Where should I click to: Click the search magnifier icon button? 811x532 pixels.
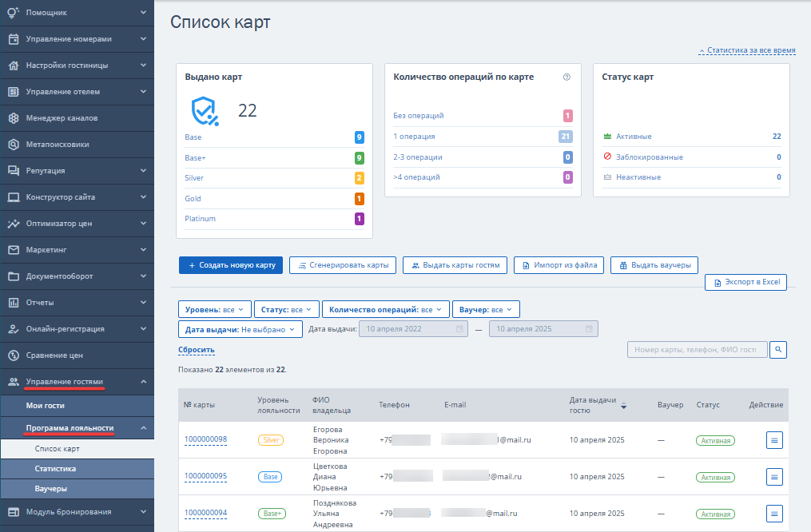pos(778,350)
